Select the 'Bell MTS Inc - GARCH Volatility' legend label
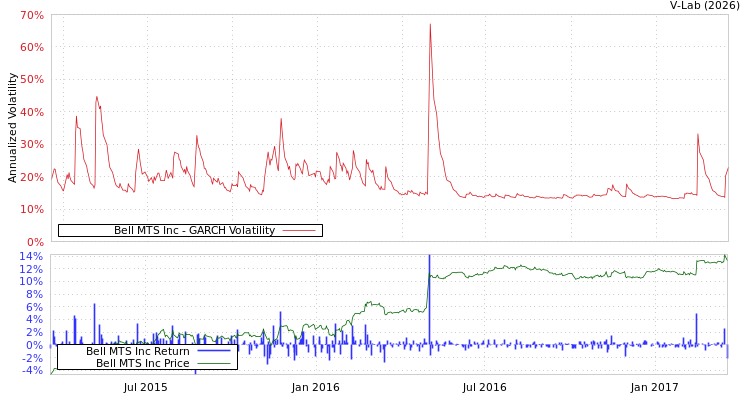The width and height of the screenshot is (750, 400). coord(194,231)
